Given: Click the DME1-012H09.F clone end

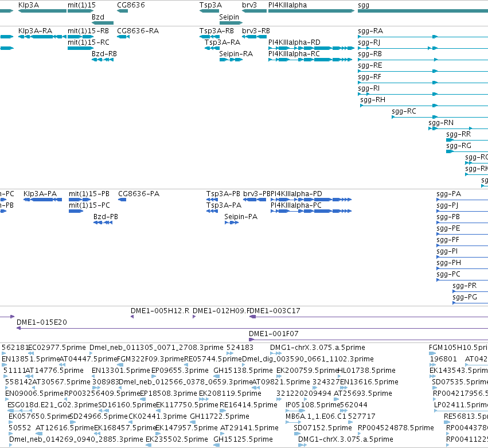Looking at the screenshot, I should coord(194,317).
